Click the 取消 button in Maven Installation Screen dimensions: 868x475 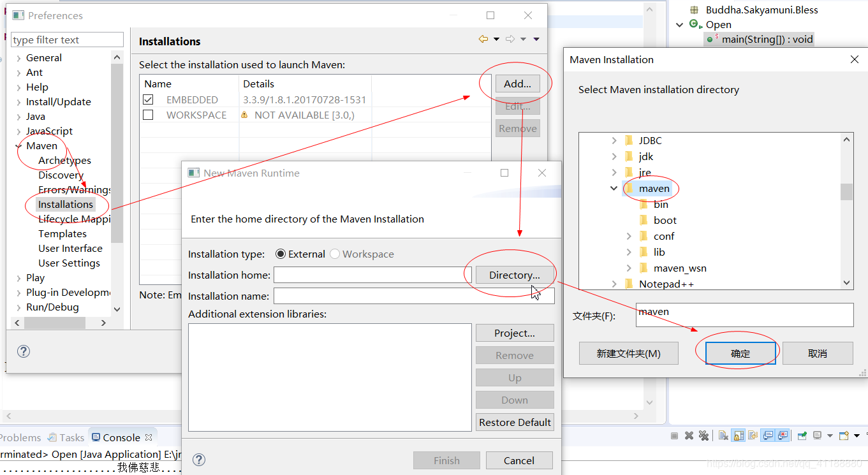818,353
